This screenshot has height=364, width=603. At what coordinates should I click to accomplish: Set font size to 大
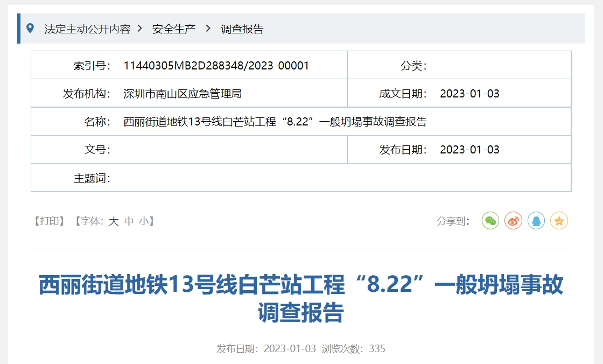point(114,221)
